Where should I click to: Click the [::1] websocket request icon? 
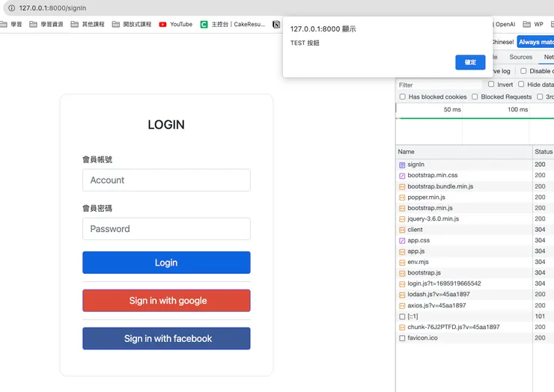402,316
